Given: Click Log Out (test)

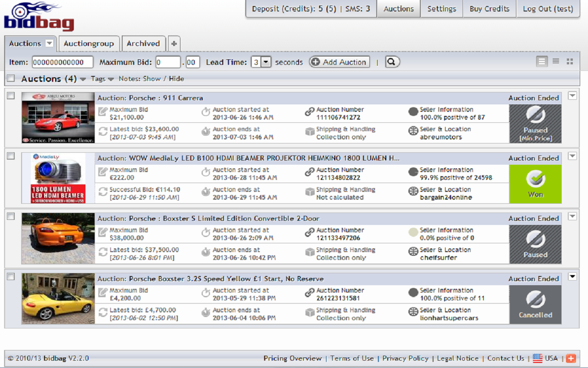Looking at the screenshot, I should pyautogui.click(x=548, y=9).
